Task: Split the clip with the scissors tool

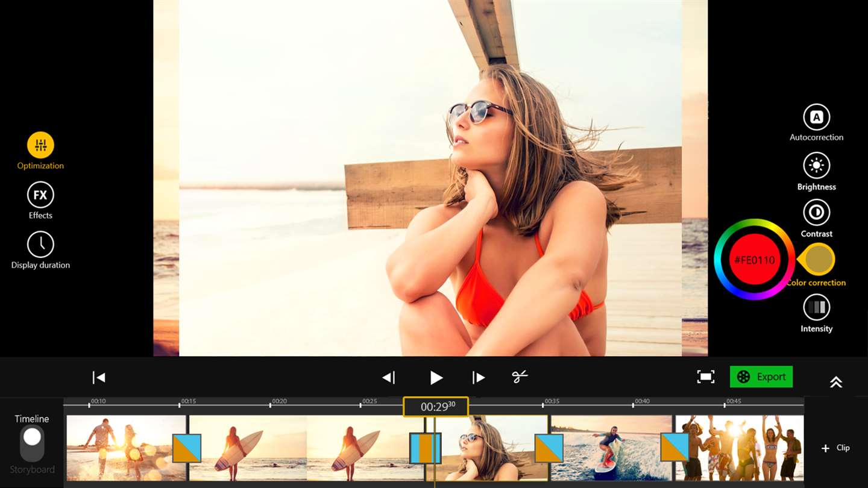Action: pos(520,377)
